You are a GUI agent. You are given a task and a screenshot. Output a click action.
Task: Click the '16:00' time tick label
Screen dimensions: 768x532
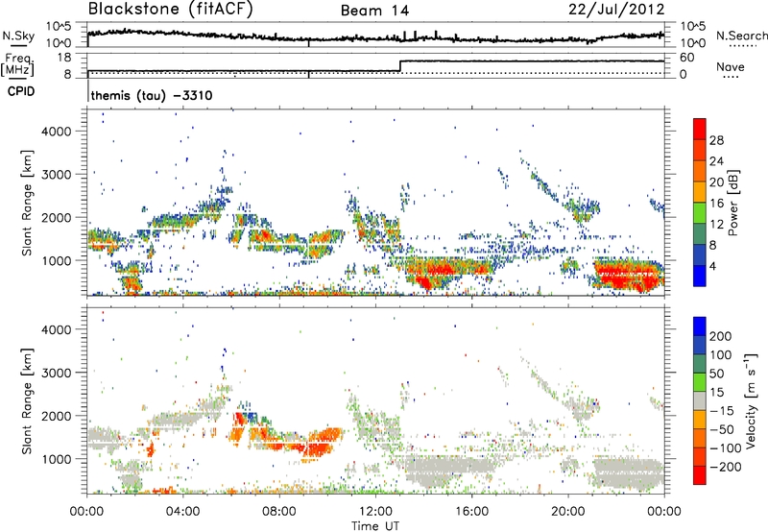pyautogui.click(x=471, y=512)
